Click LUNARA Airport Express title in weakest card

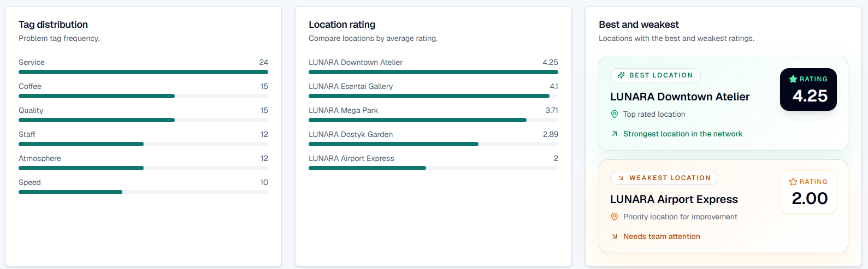674,199
